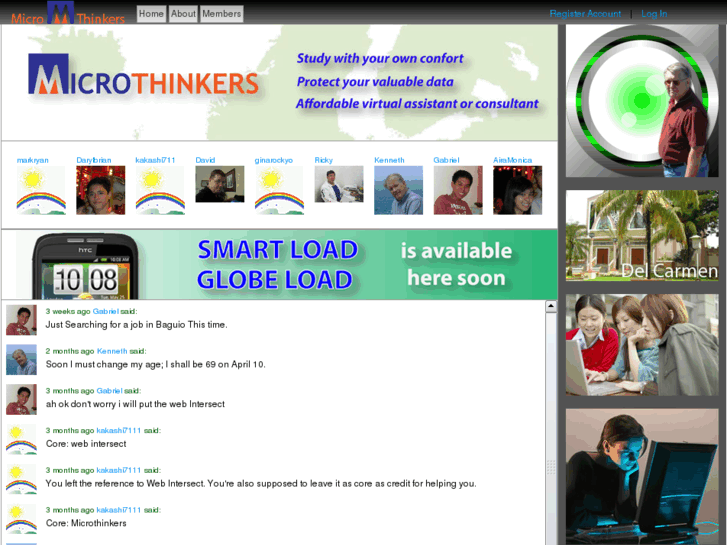
Task: Click text 'Protect your valuable data'
Action: [375, 82]
